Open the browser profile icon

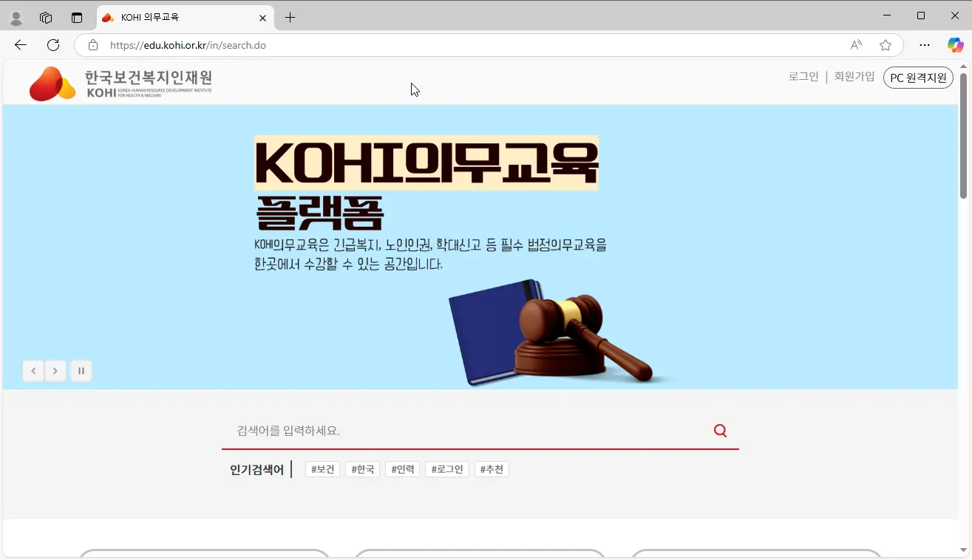[x=16, y=18]
